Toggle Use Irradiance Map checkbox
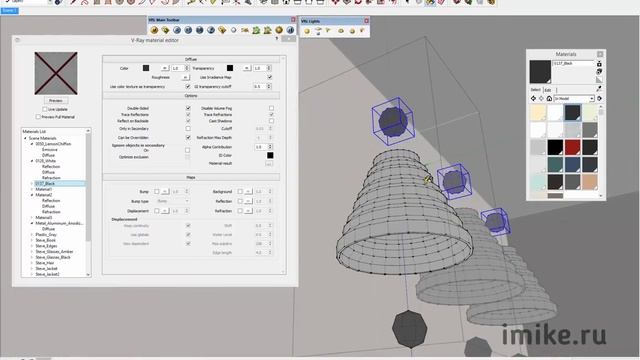 (269, 77)
